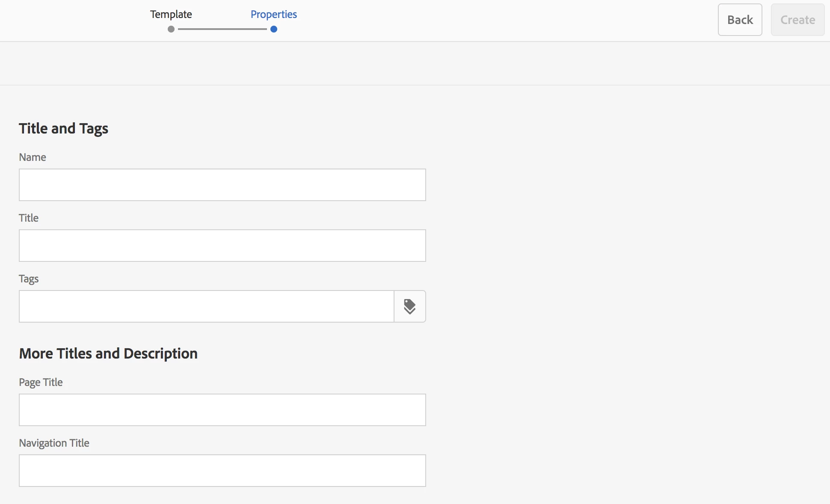Click the Page Title input box
The width and height of the screenshot is (830, 504).
222,410
